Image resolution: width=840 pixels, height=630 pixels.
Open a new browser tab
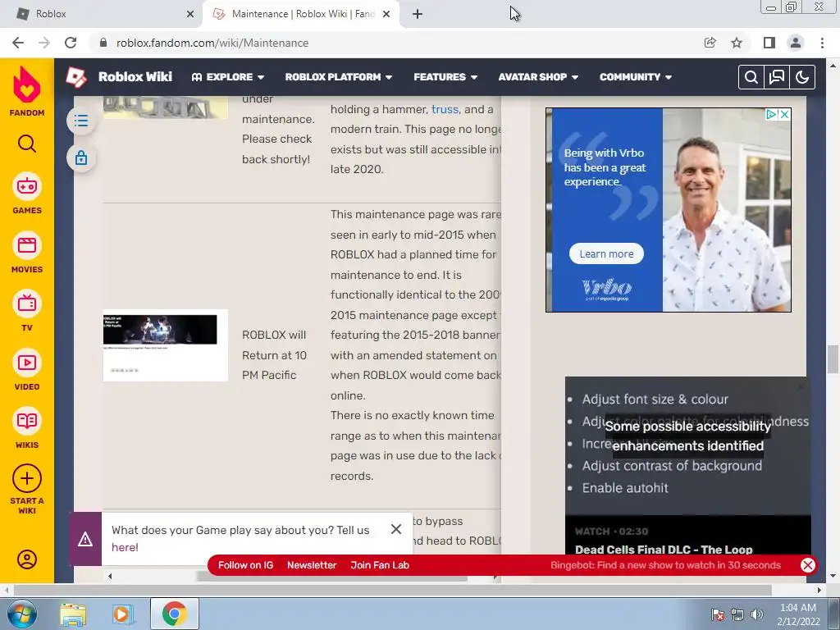click(x=418, y=14)
